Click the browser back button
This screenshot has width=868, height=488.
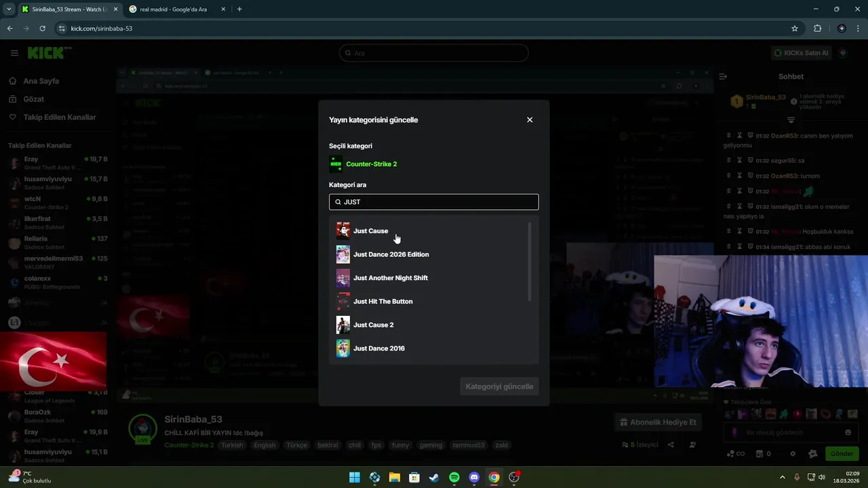click(9, 28)
